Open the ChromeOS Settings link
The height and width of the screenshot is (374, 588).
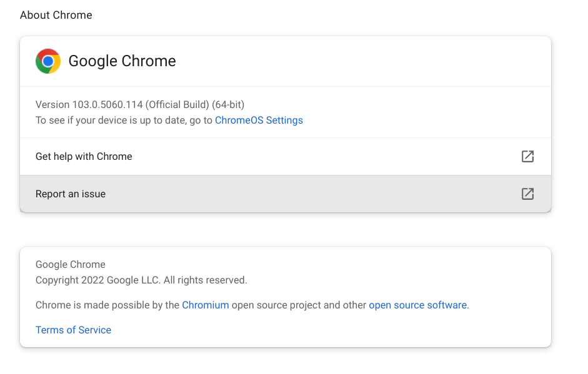click(x=259, y=121)
